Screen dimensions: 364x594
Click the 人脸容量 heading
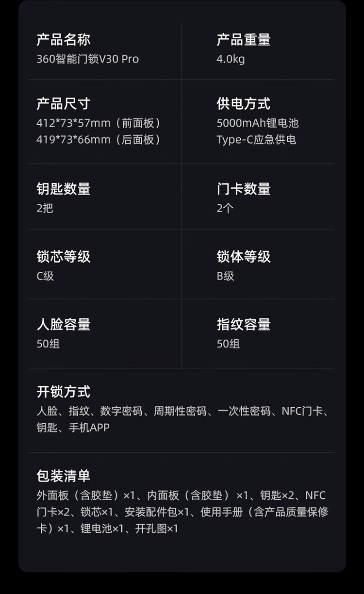pos(63,325)
